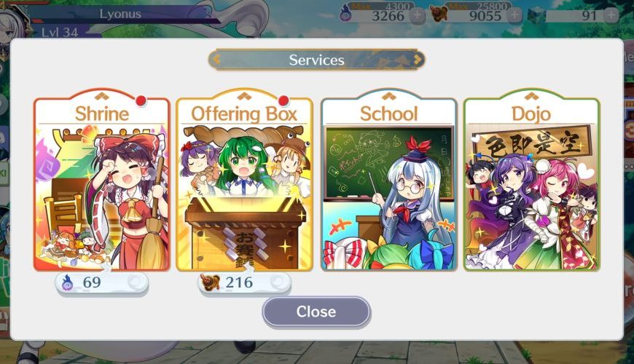This screenshot has height=364, width=634.
Task: Tap the red notification dot on Shrine
Action: 141,100
